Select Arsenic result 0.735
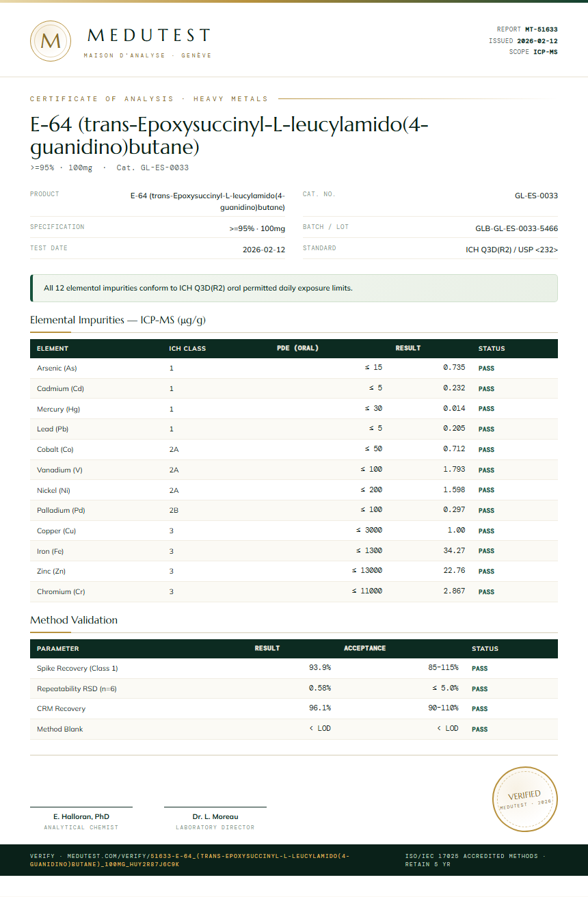The width and height of the screenshot is (588, 897). pos(454,368)
